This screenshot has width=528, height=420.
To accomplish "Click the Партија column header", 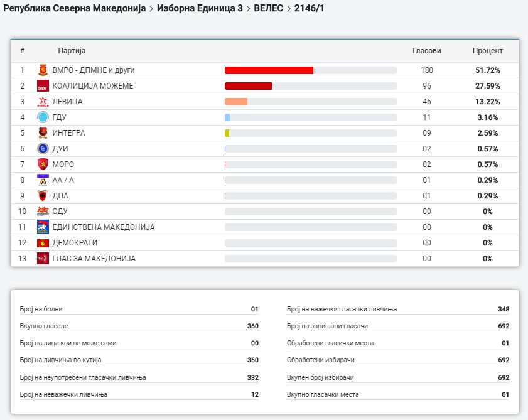I will tap(72, 51).
